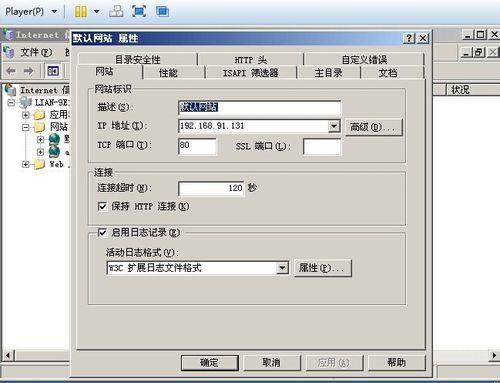This screenshot has height=383, width=500.
Task: Click the left scroll arrow of the horizontal scrollbar
Action: click(x=8, y=355)
